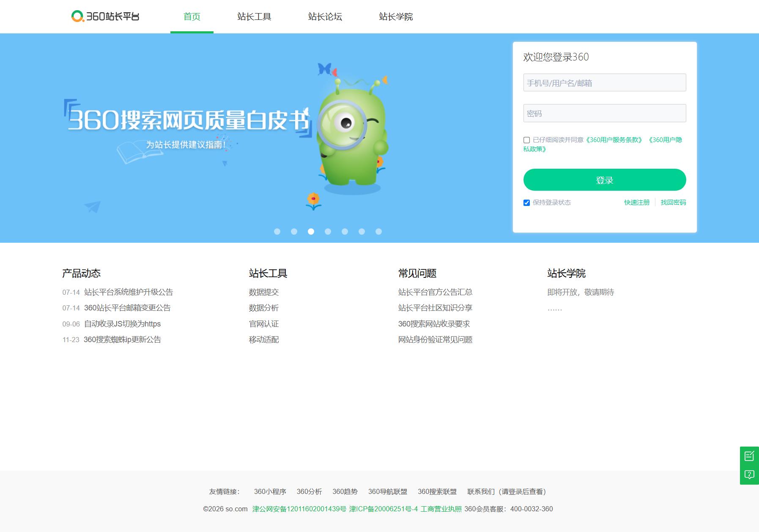Open the 移动适配 tool link
This screenshot has width=759, height=532.
[264, 340]
